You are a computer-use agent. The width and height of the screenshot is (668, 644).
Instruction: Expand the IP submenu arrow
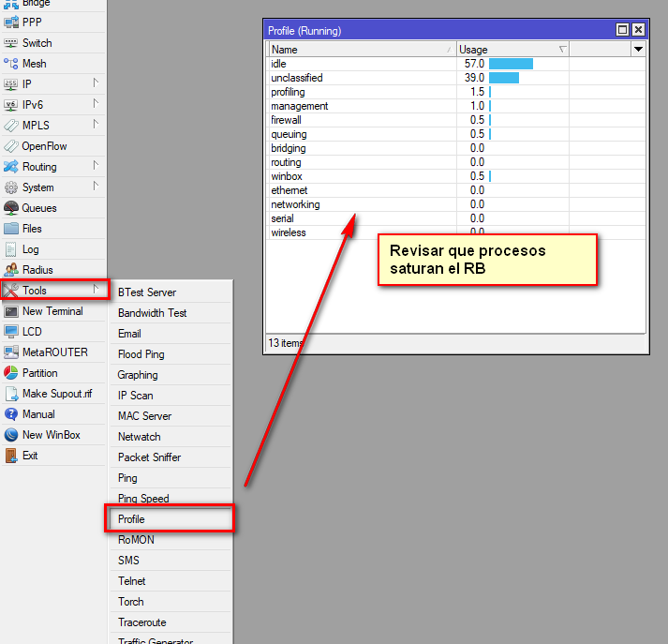(x=96, y=83)
